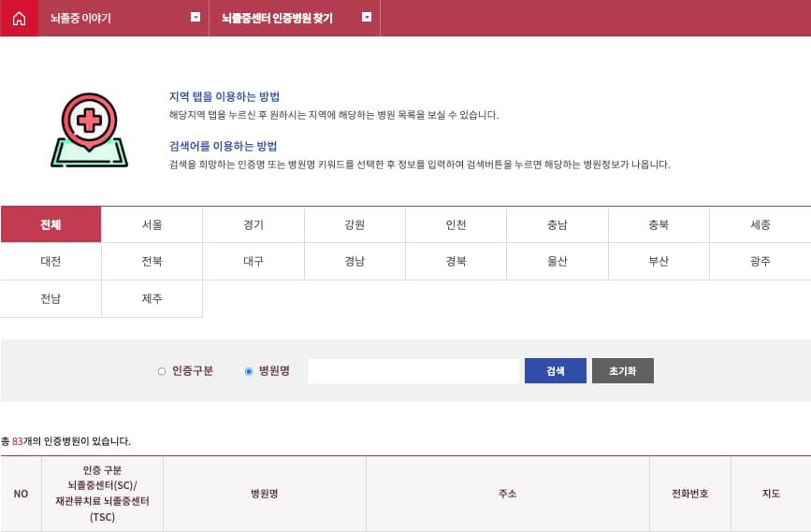811x532 pixels.
Task: Select the 울산 region tab
Action: [x=558, y=261]
